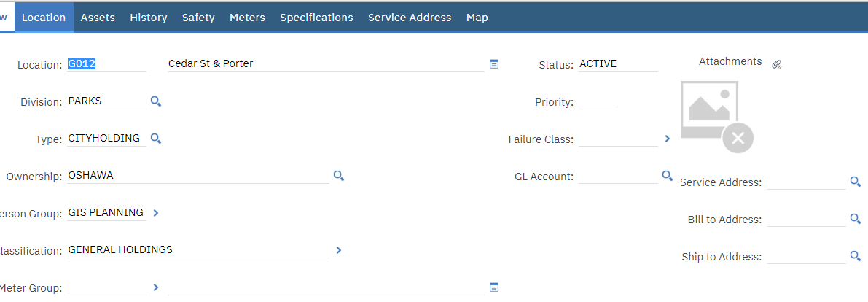
Task: Expand the Failure Class detail chevron
Action: [x=667, y=139]
